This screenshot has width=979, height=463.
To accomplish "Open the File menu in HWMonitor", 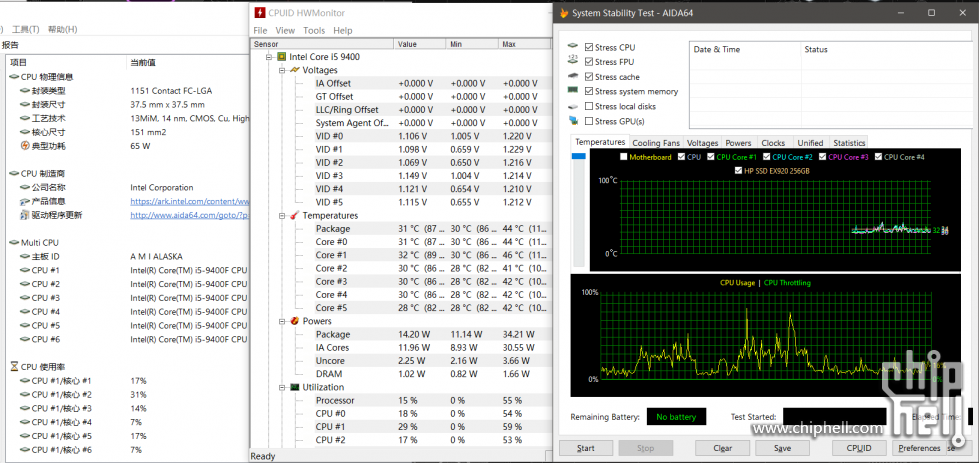I will 260,31.
